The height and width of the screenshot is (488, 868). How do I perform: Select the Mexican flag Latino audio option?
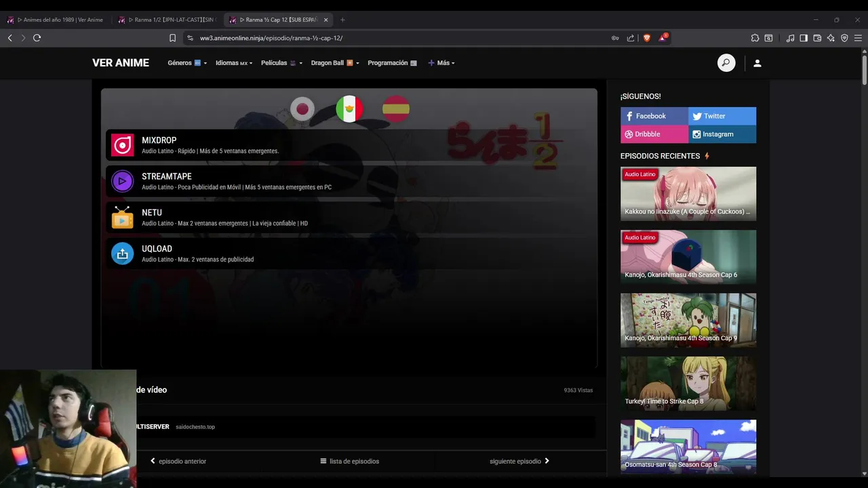(x=349, y=108)
